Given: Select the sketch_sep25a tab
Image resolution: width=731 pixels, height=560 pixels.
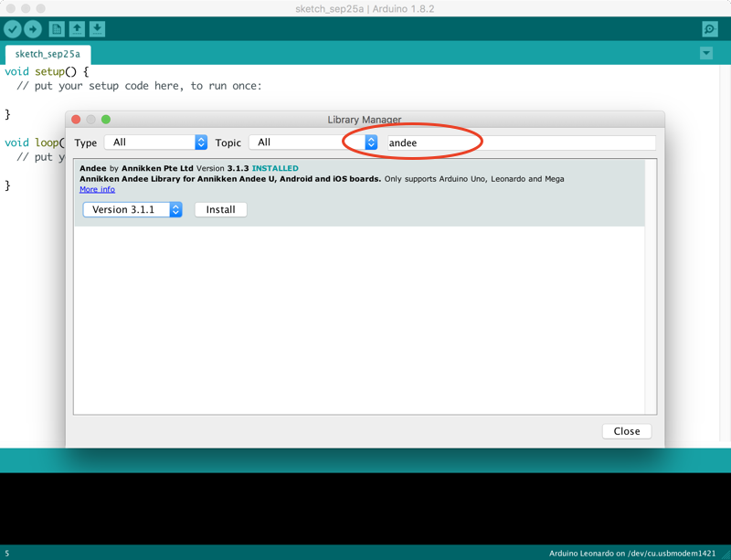Looking at the screenshot, I should pyautogui.click(x=48, y=54).
